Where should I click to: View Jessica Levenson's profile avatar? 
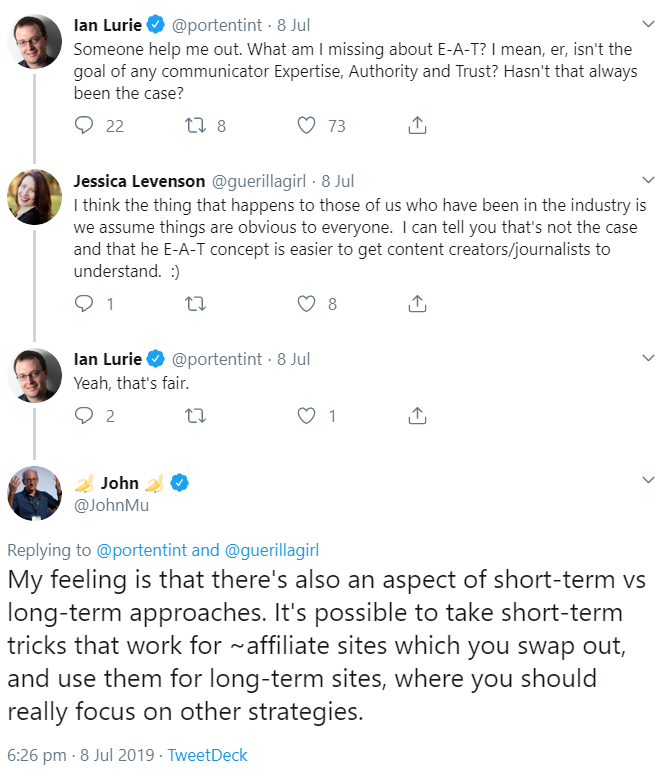pyautogui.click(x=35, y=196)
